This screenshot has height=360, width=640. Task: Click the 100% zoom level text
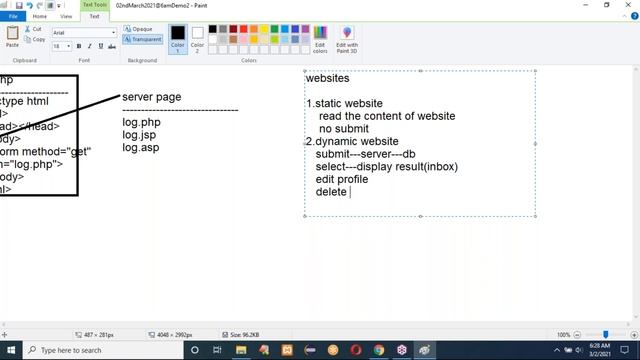click(x=563, y=335)
